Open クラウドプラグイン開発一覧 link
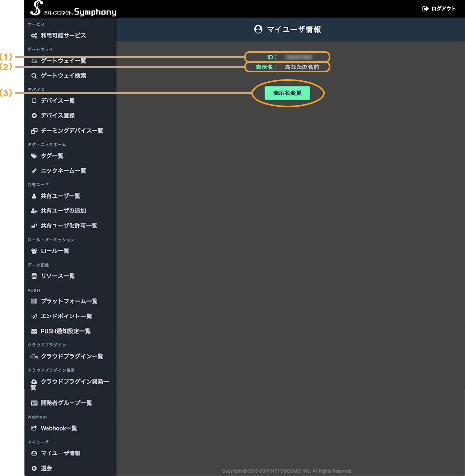This screenshot has width=465, height=476. coord(70,385)
